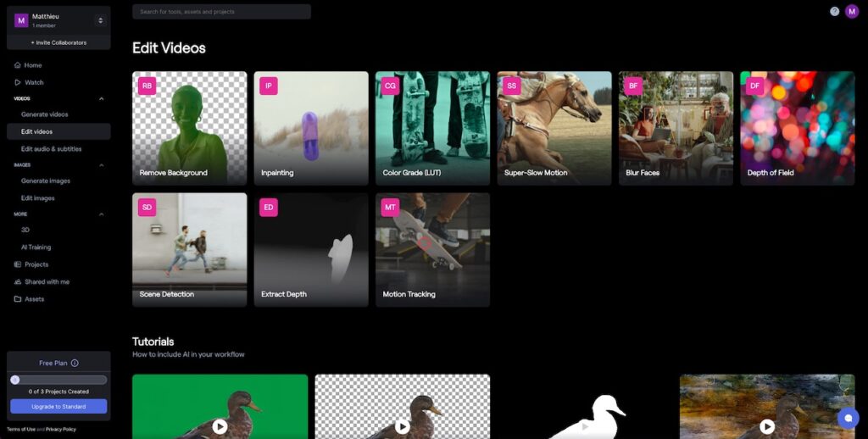Viewport: 868px width, 439px height.
Task: Collapse the More section chevron
Action: click(102, 214)
